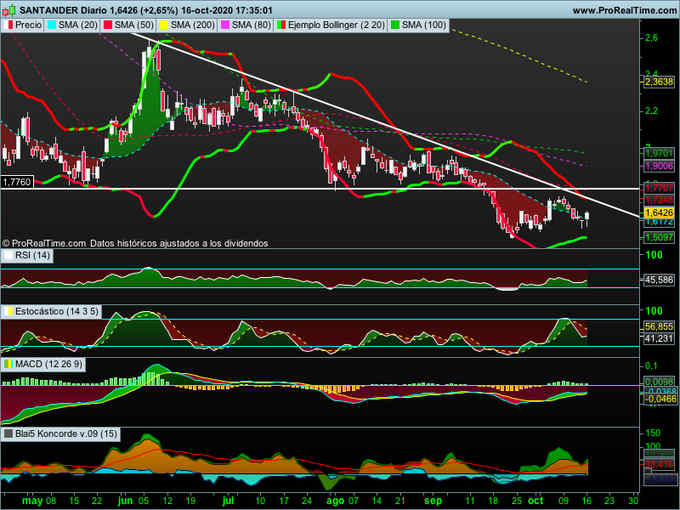Click the RSI value tag 45,586
The image size is (680, 510).
(659, 280)
